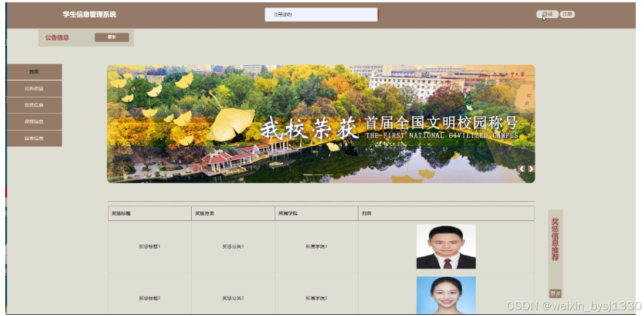The height and width of the screenshot is (316, 644).
Task: Open 公告信息 in the left sidebar
Action: 35,89
